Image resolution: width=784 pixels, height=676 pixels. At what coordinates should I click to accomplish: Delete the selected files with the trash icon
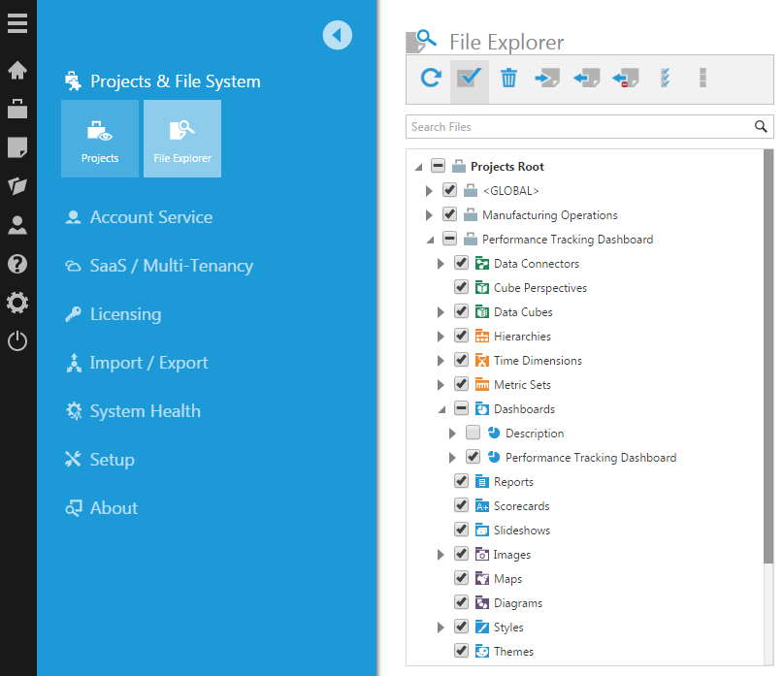click(x=508, y=79)
